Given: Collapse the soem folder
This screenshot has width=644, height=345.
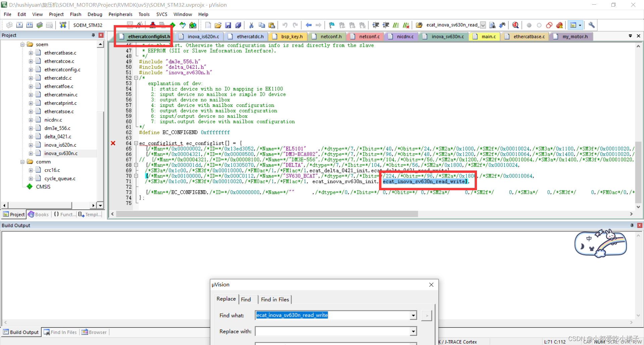Looking at the screenshot, I should tap(22, 44).
